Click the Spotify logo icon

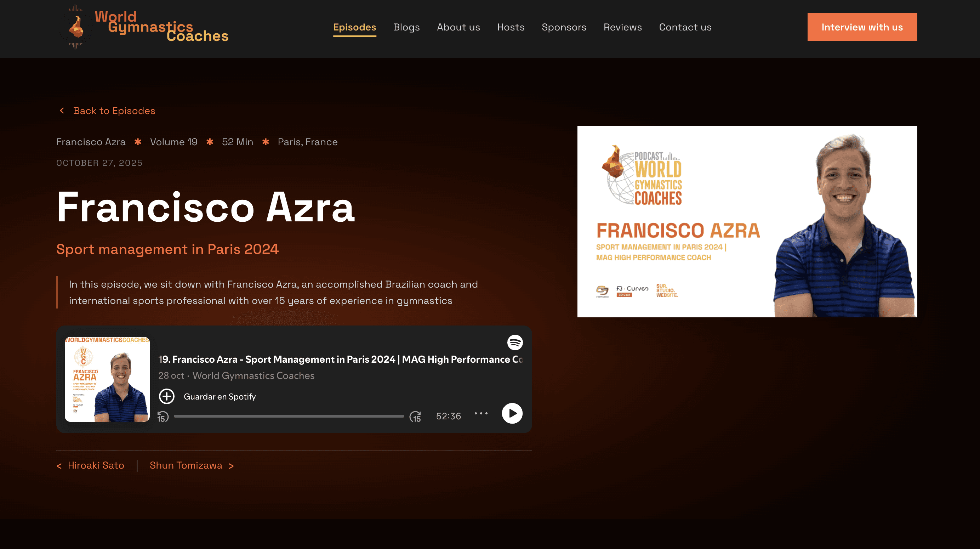515,343
